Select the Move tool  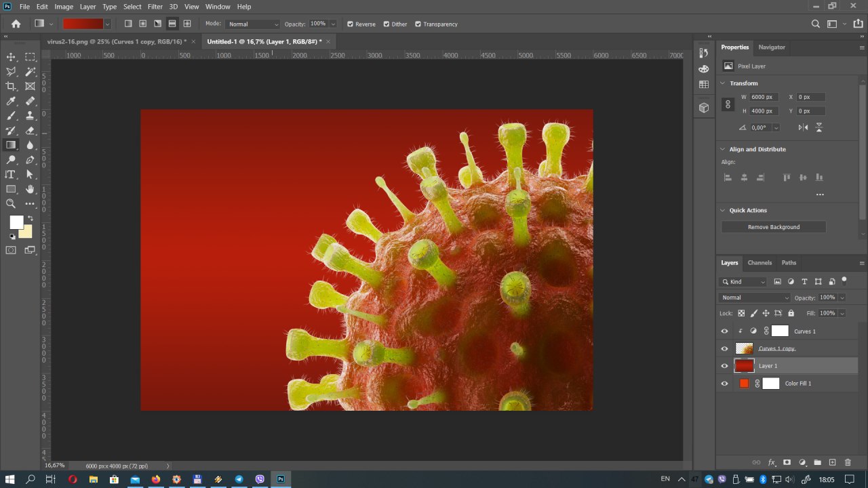point(11,57)
